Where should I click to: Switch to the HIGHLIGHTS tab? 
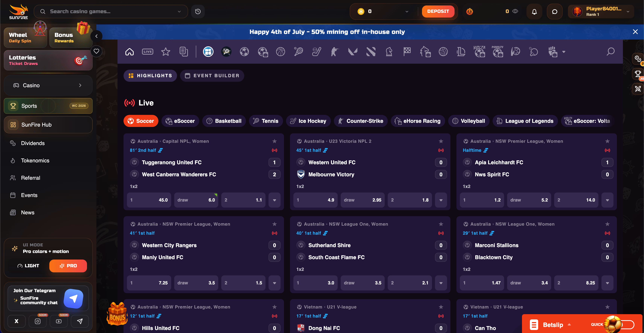(150, 76)
